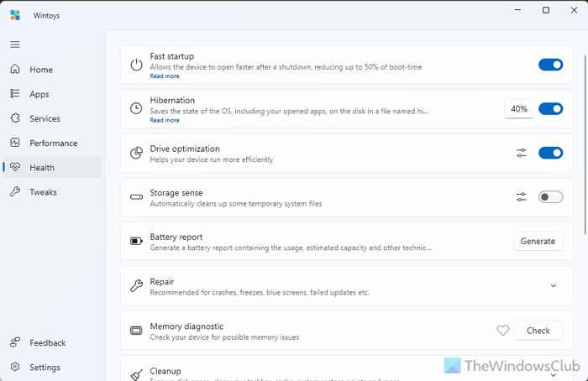Open the Hibernation 40% size dropdown

519,109
